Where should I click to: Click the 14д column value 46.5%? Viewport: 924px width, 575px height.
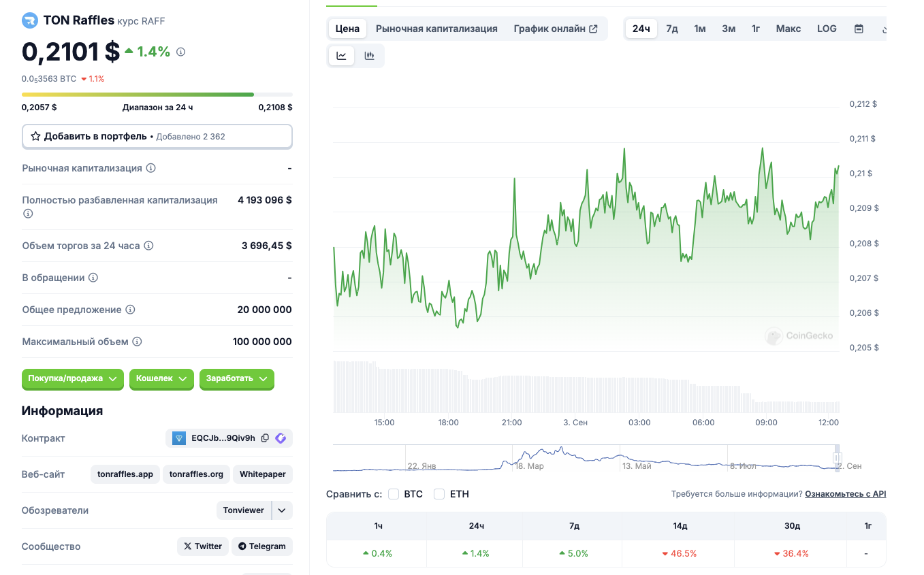click(679, 554)
